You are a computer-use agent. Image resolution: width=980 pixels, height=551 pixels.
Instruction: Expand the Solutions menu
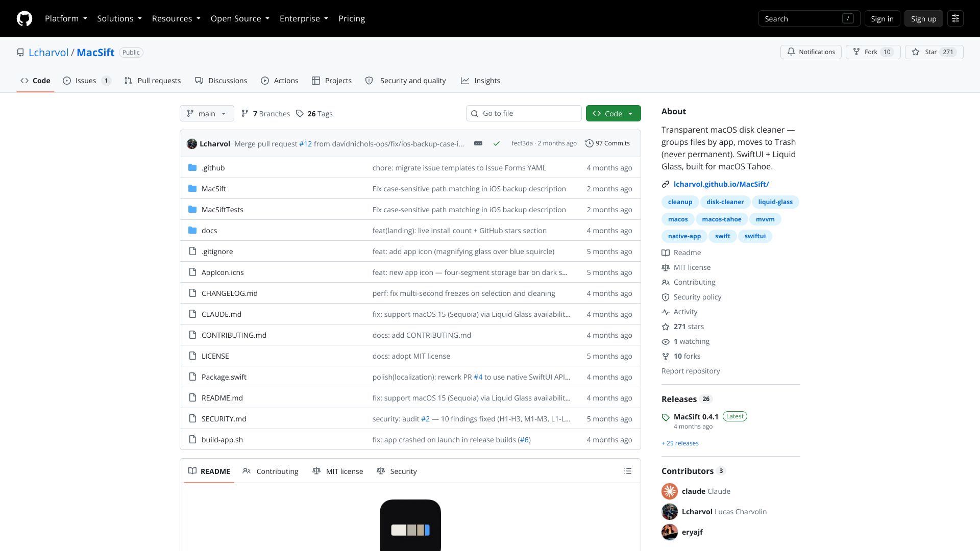[x=119, y=18]
